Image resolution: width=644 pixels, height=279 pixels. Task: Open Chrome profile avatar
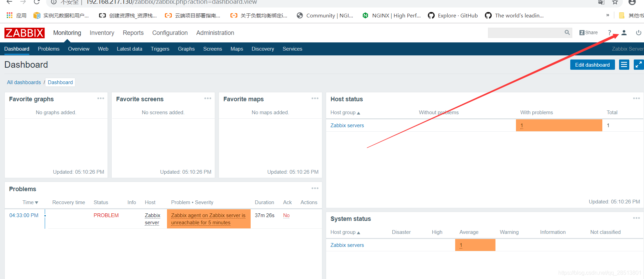[632, 2]
